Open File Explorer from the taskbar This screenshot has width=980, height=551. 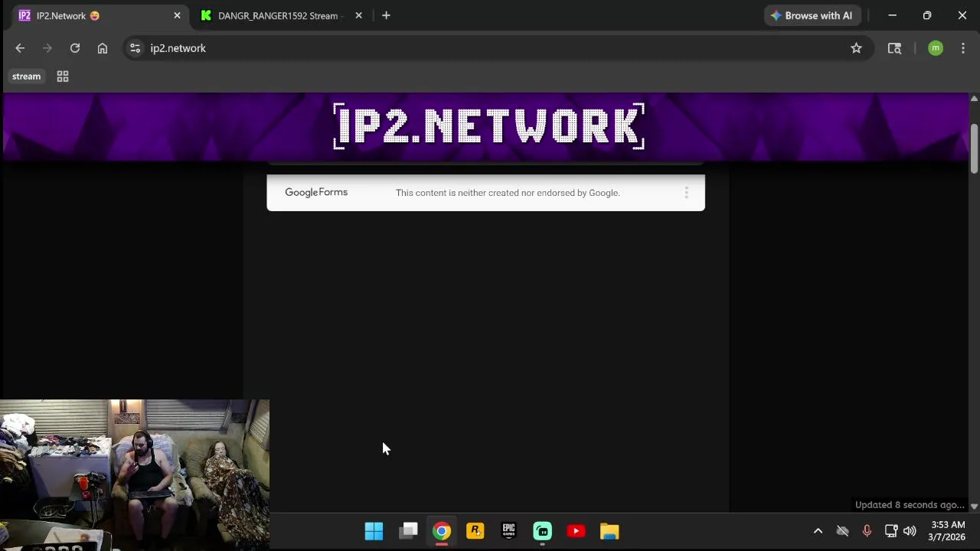point(609,531)
